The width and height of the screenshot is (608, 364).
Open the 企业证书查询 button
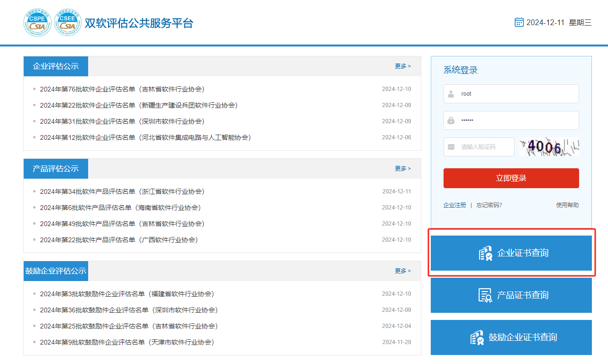(x=511, y=253)
